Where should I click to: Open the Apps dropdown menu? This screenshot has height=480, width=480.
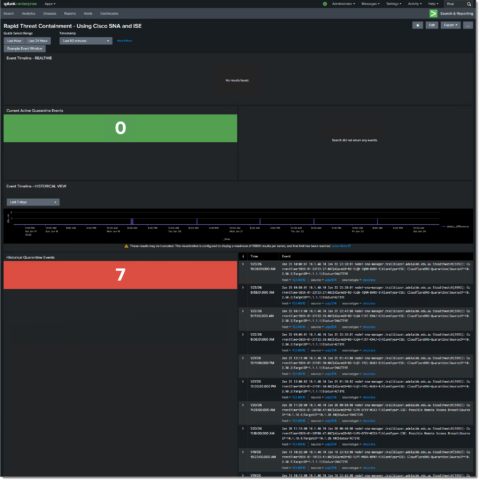click(x=50, y=4)
